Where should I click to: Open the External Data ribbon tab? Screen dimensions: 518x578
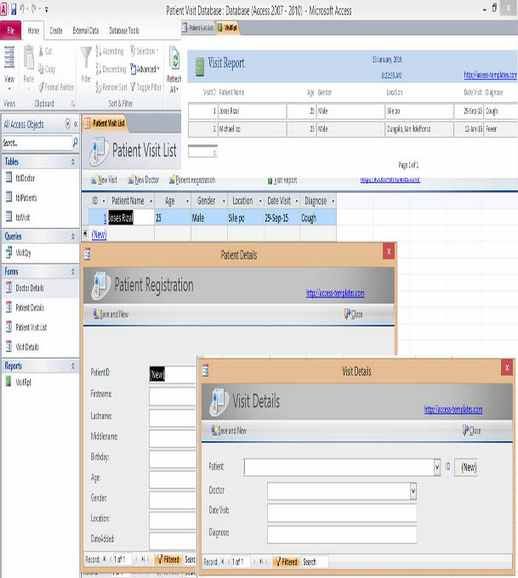[86, 30]
